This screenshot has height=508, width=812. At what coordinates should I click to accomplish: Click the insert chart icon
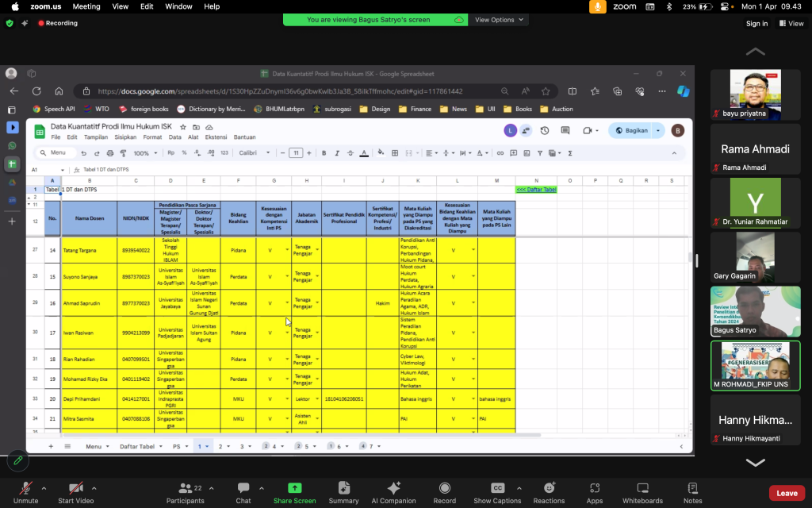(527, 153)
